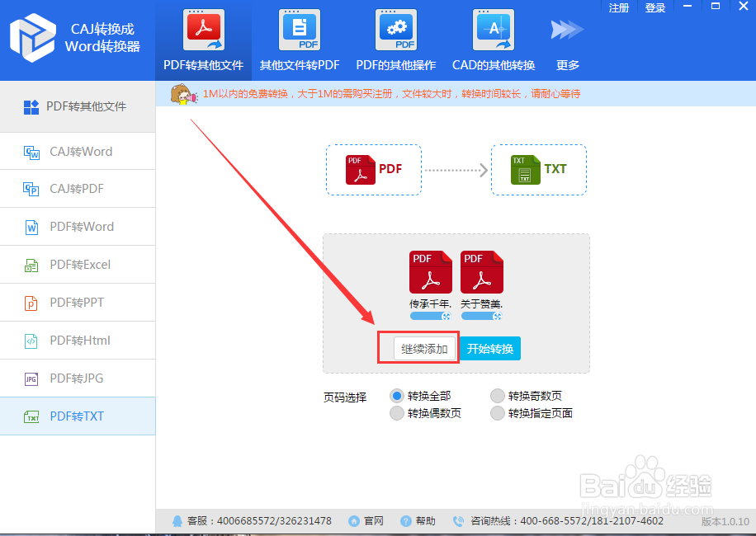Click the PDF转Html sidebar icon

(31, 341)
